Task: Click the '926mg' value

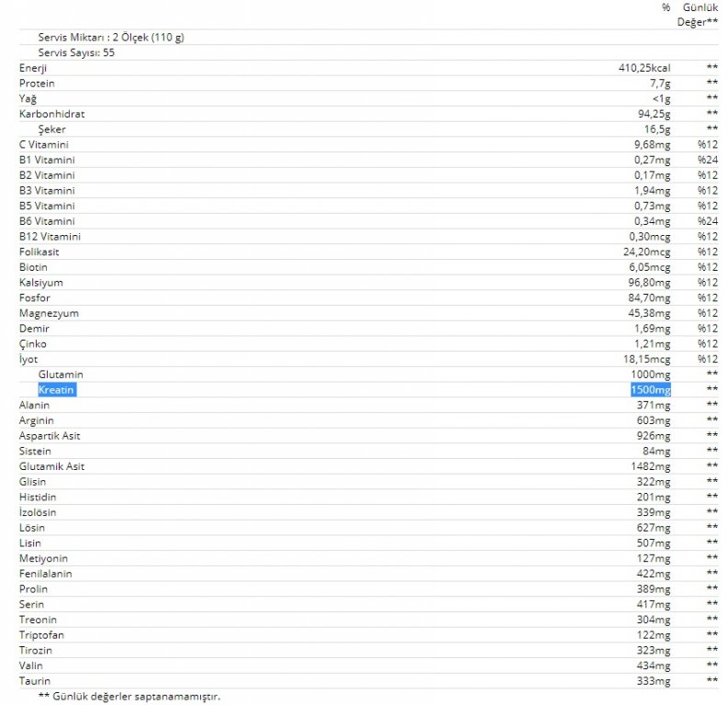Action: pos(654,436)
